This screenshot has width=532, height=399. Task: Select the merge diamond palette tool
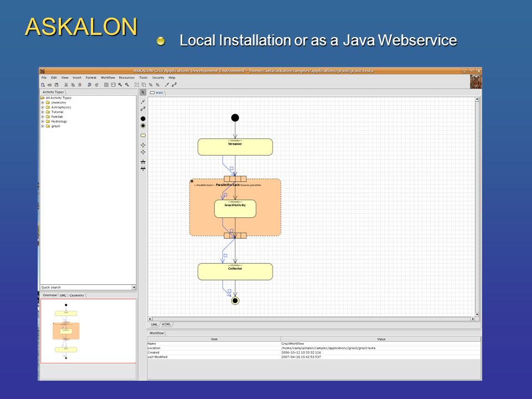pos(143,152)
